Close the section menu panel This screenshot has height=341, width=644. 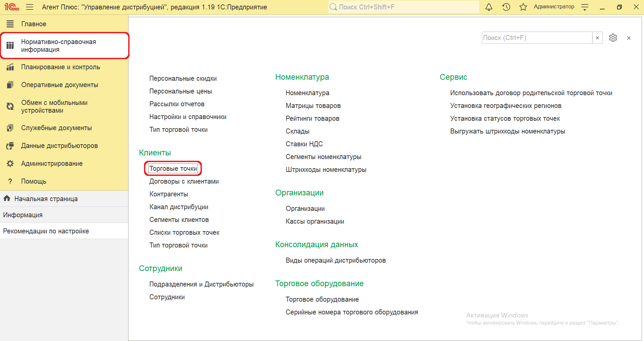pyautogui.click(x=629, y=38)
